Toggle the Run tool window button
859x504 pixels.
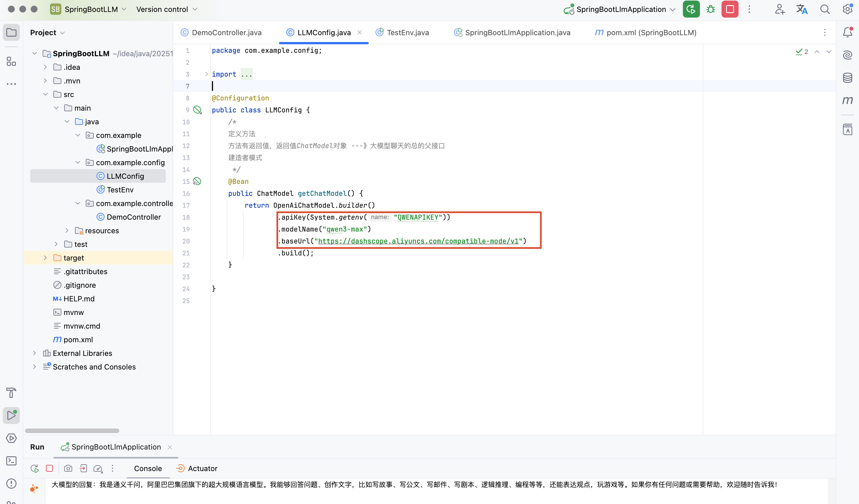(11, 415)
